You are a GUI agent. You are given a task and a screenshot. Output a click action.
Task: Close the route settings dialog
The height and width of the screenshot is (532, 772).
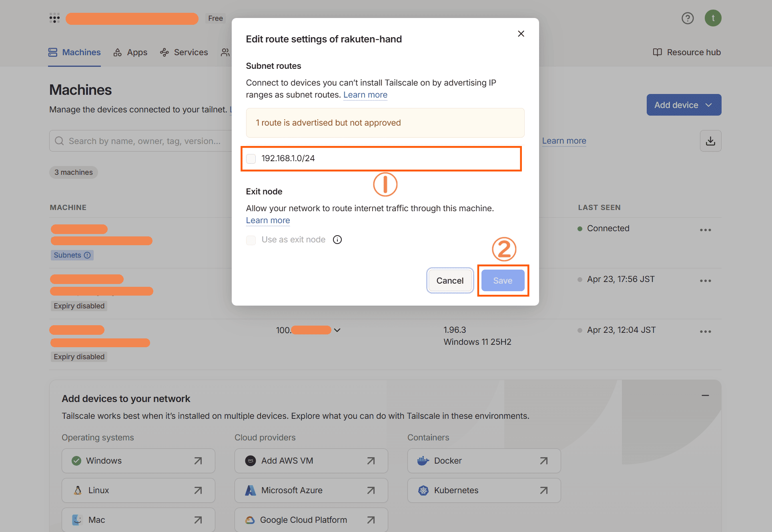(x=521, y=34)
